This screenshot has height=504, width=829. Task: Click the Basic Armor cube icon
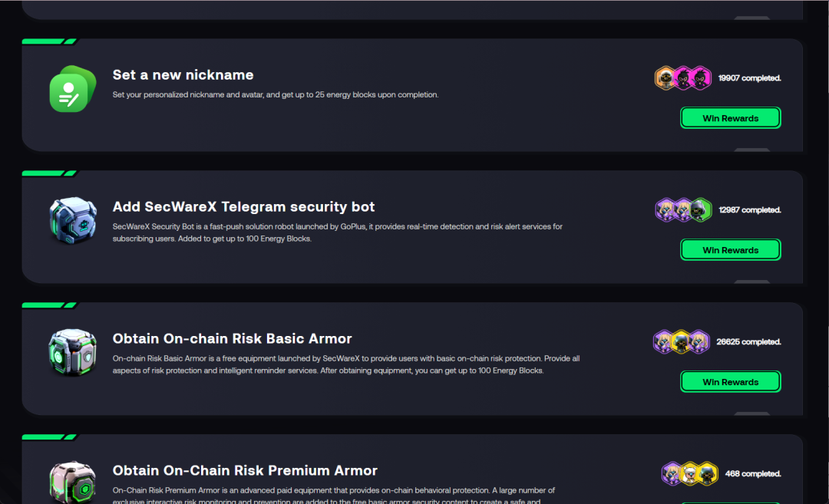[x=72, y=354]
